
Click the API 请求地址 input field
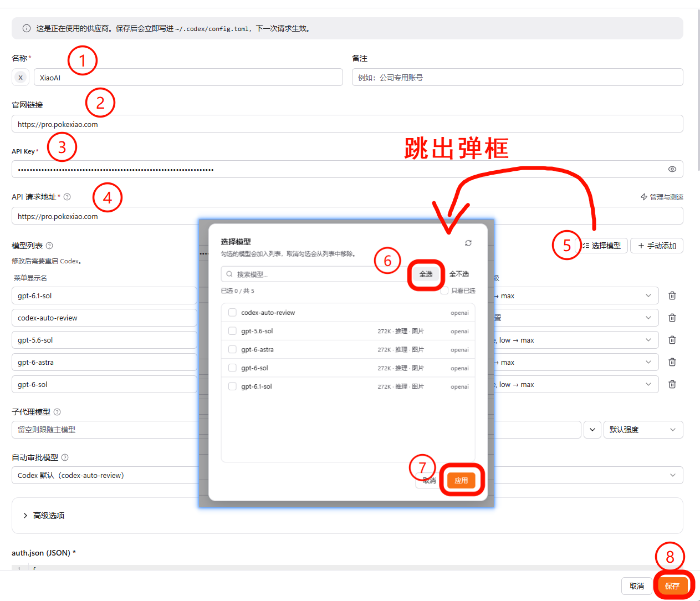coord(348,216)
